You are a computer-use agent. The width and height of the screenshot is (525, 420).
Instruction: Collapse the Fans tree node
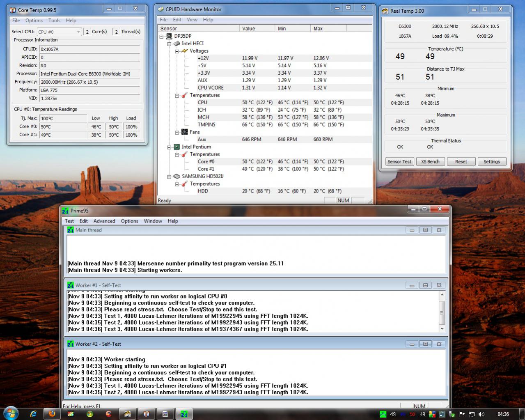coord(177,132)
